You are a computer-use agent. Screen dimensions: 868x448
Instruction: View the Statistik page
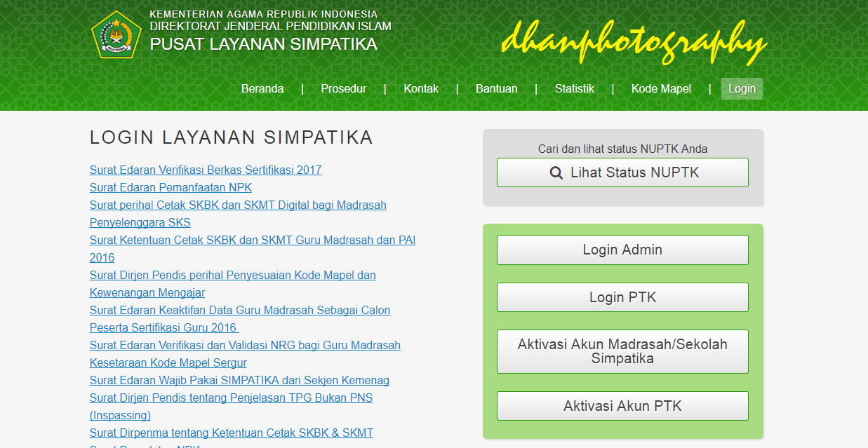click(574, 88)
